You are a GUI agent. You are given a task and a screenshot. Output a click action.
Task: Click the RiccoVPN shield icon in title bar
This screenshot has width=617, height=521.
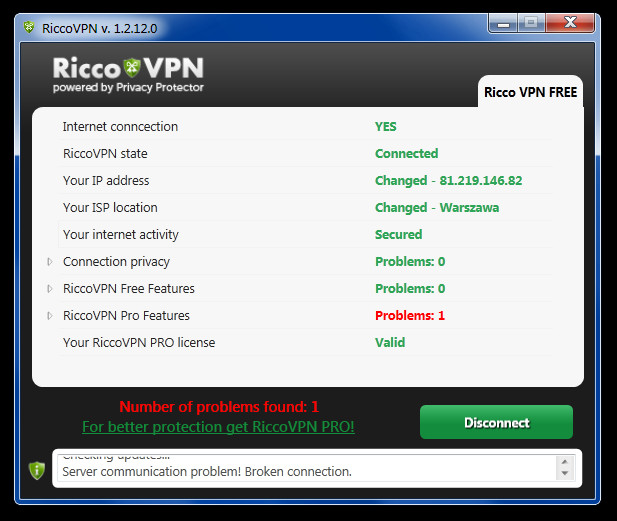point(29,27)
